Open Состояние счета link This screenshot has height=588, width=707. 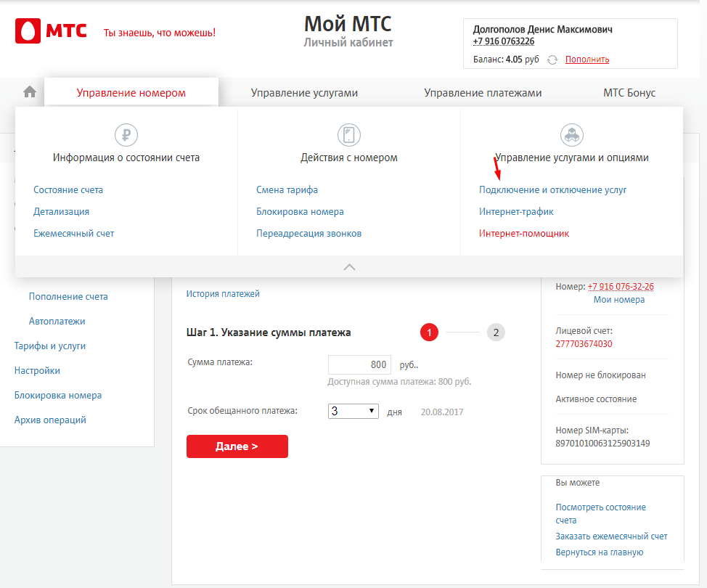point(68,190)
